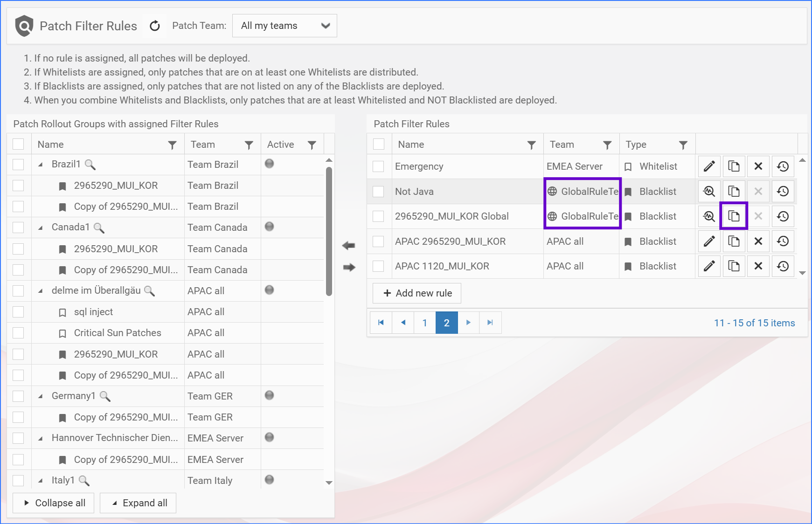Show history for the Not Java rule
Viewport: 812px width, 524px height.
tap(783, 192)
